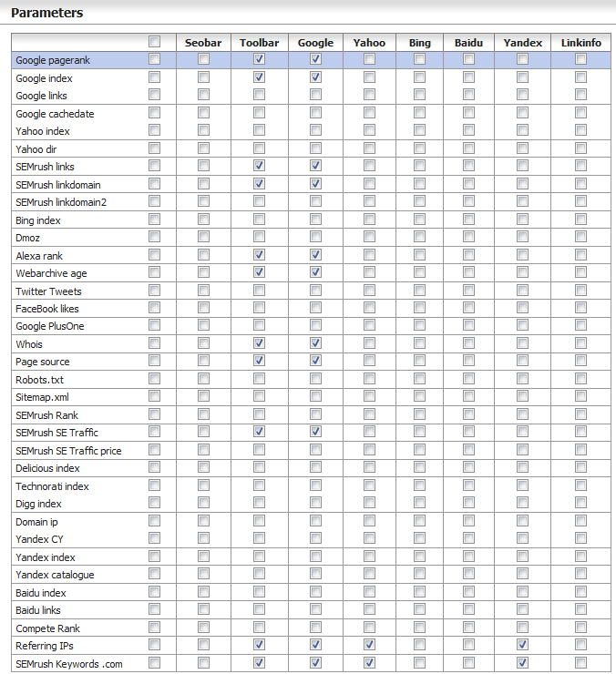Screen dimensions: 616x674
Task: Uncheck Toolbar for Google pagerank
Action: tap(259, 59)
